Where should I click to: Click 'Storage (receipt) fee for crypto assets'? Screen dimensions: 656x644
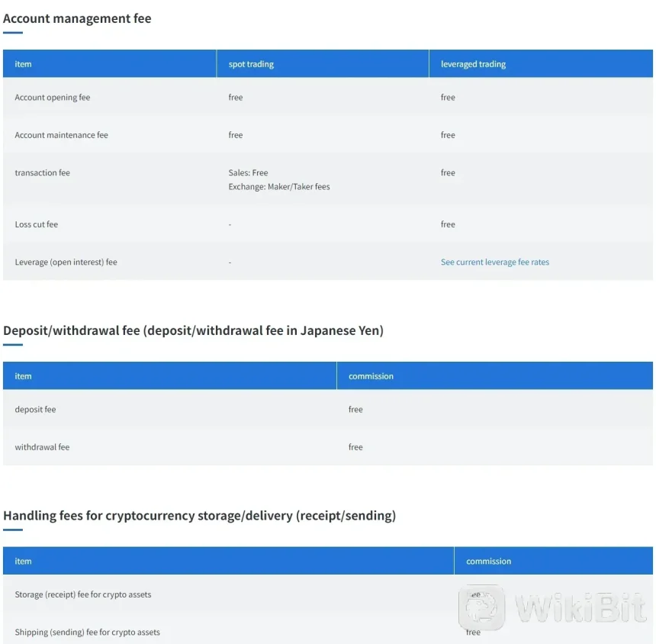click(82, 594)
